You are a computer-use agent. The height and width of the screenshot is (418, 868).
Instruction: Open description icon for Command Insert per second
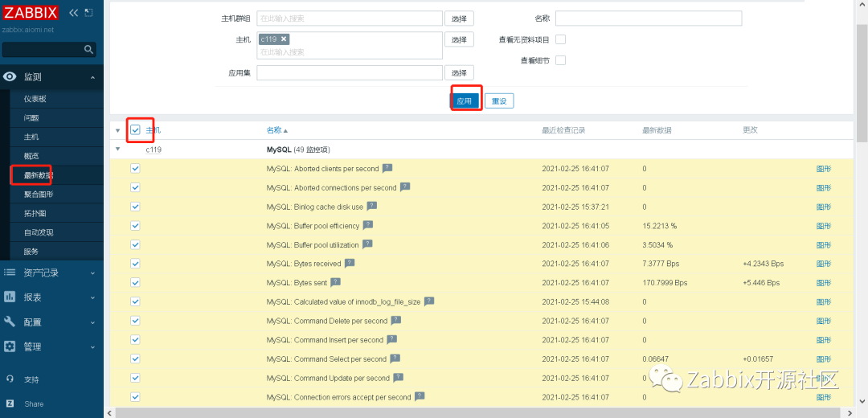point(392,339)
